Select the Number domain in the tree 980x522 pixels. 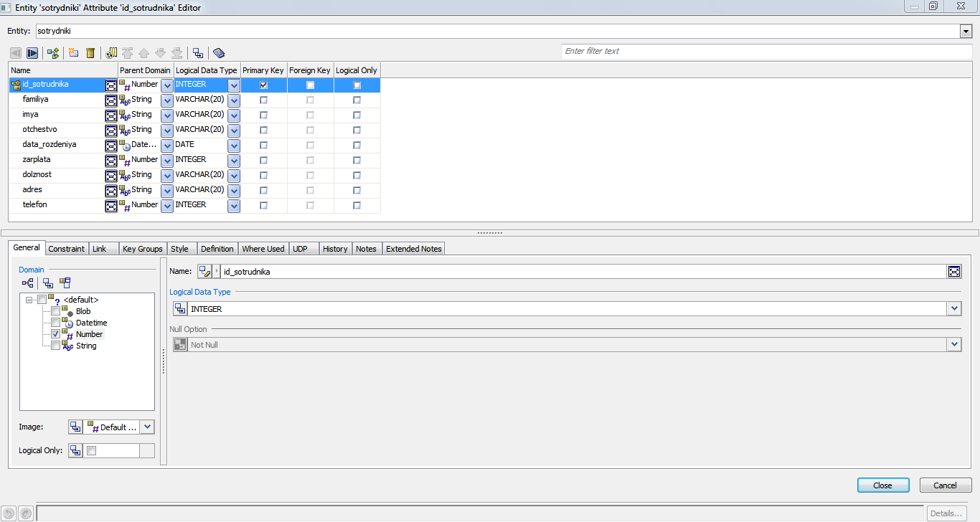tap(89, 334)
